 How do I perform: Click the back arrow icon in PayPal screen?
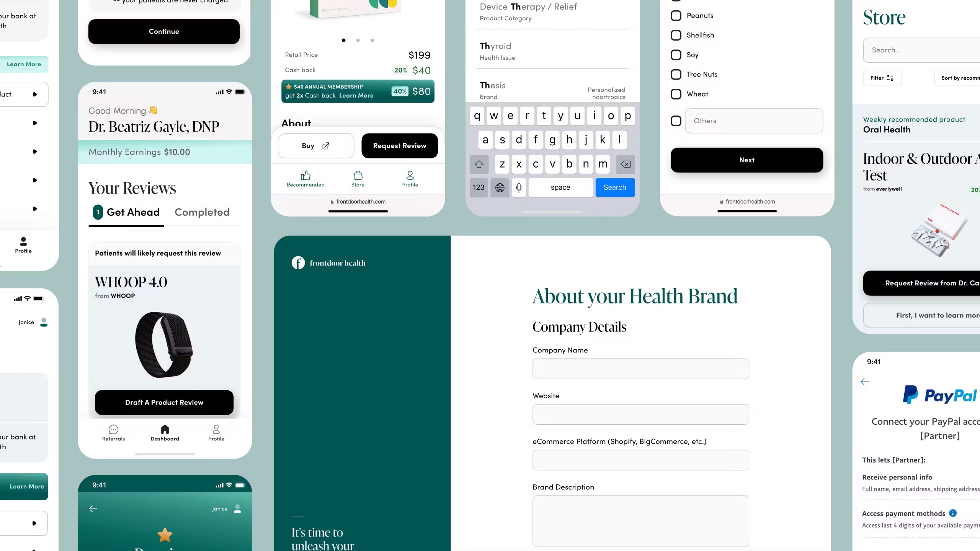(865, 381)
